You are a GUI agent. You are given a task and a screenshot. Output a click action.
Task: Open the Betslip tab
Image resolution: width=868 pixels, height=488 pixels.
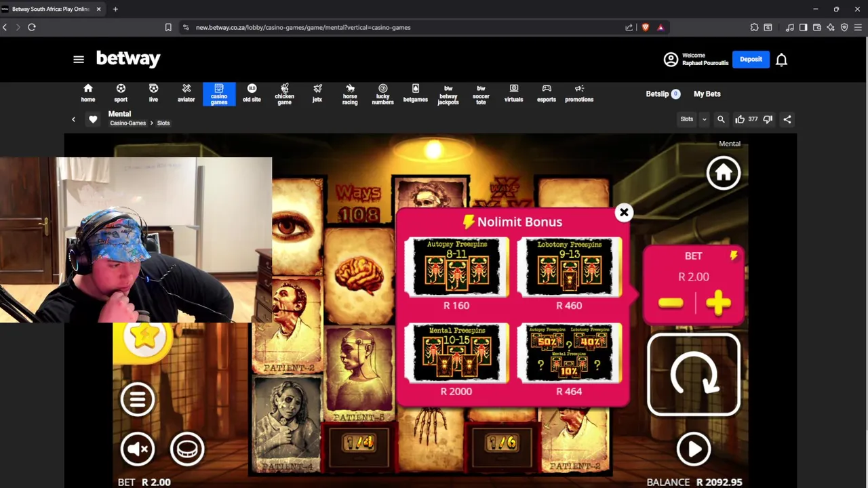pyautogui.click(x=663, y=94)
